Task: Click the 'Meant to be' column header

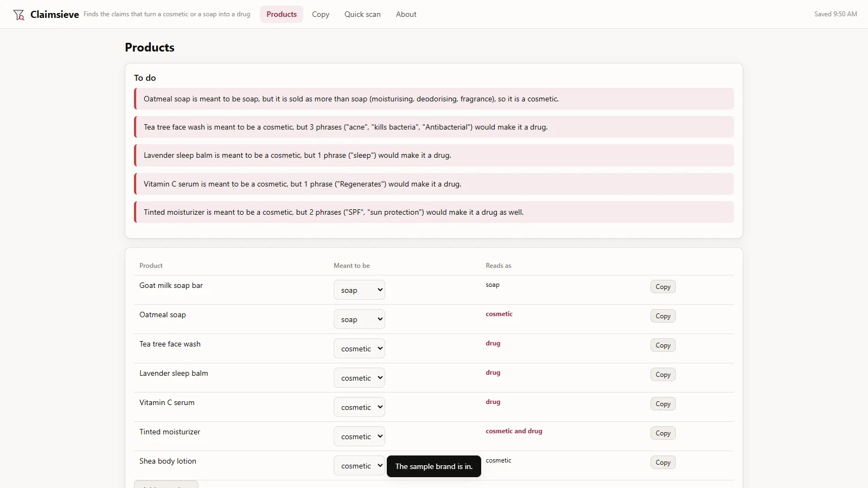Action: tap(352, 266)
